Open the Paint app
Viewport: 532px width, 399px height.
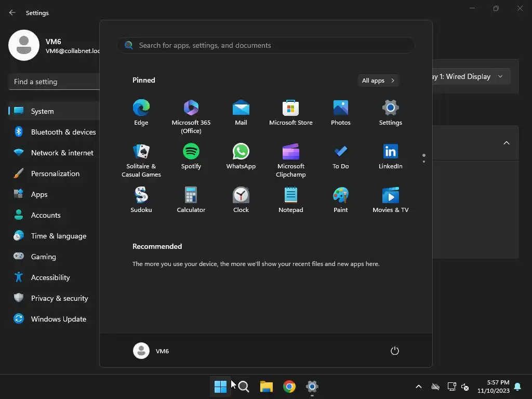click(x=341, y=200)
